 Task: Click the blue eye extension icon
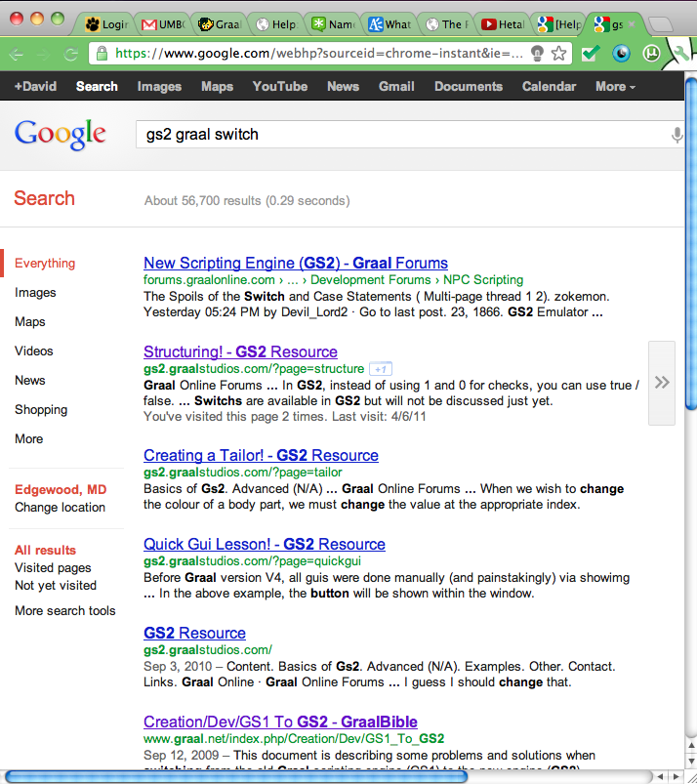coord(622,54)
